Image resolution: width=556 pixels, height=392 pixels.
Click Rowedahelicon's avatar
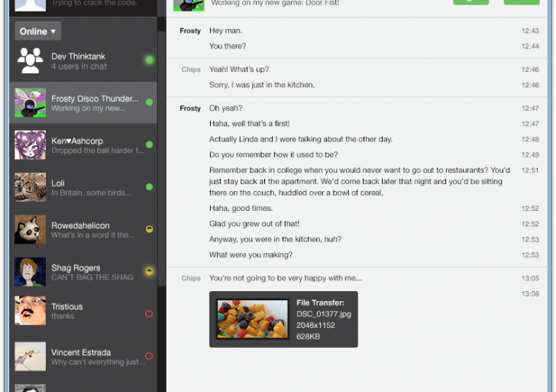(x=30, y=229)
